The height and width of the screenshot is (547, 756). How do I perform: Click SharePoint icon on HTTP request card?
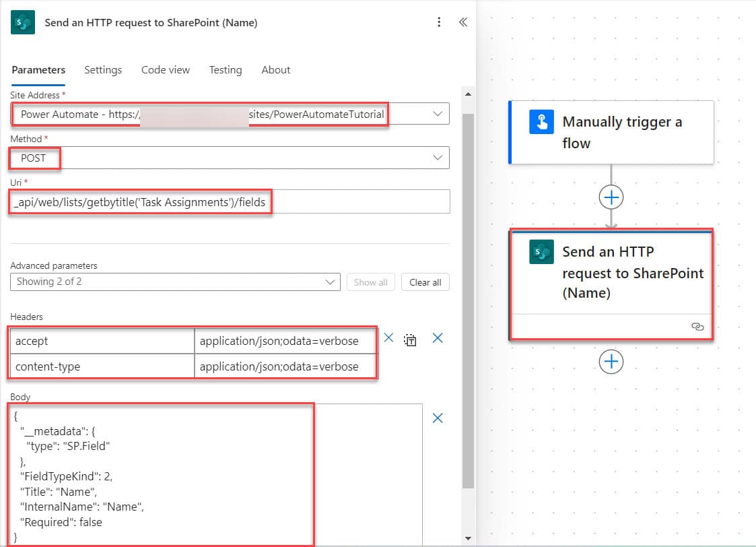tap(541, 252)
